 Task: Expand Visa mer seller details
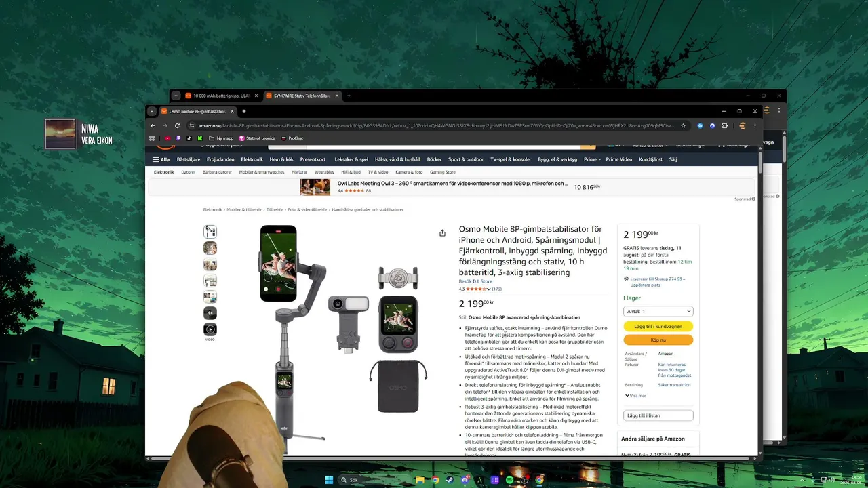tap(635, 396)
